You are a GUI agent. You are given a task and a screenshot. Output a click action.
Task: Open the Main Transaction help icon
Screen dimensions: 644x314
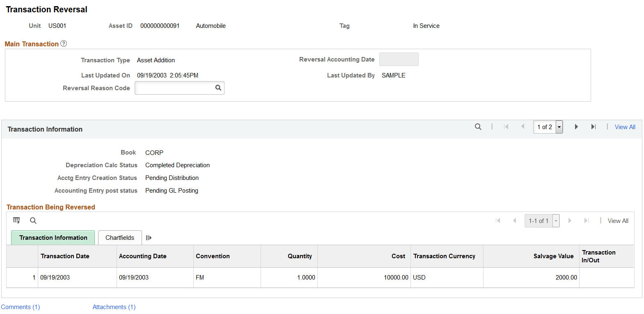pos(64,43)
